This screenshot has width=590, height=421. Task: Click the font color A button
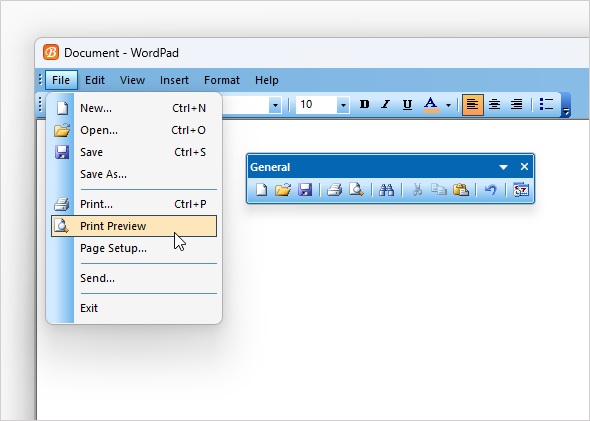[x=432, y=104]
